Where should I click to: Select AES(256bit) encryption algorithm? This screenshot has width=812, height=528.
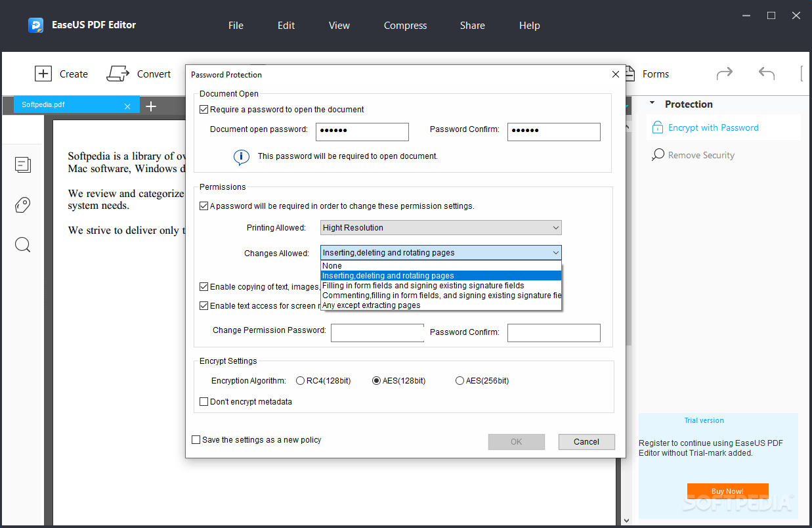tap(459, 381)
